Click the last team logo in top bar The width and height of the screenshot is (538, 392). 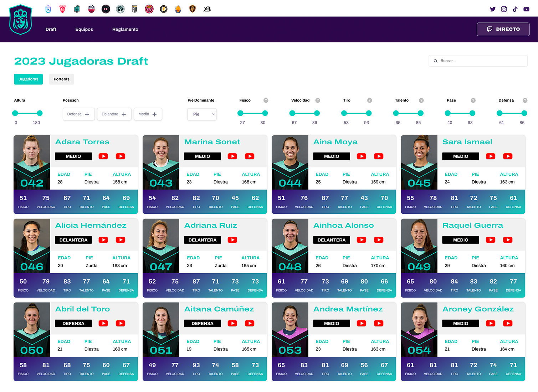(207, 9)
